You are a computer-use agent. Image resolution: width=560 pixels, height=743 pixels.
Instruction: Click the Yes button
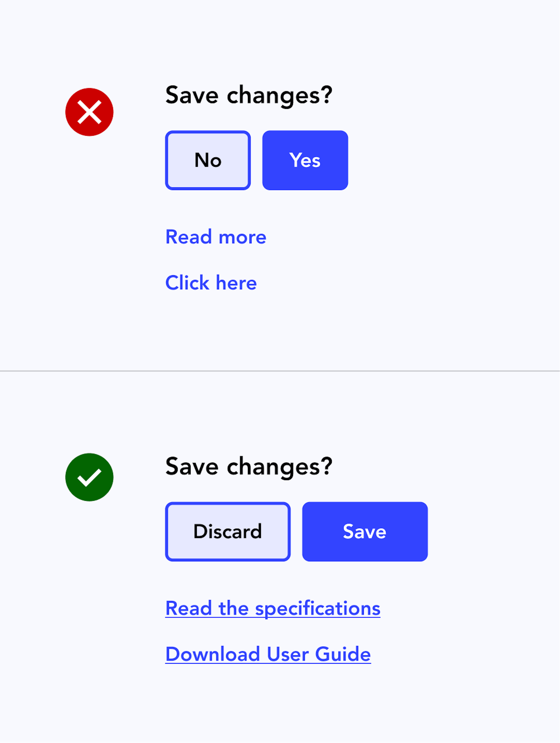[x=305, y=160]
